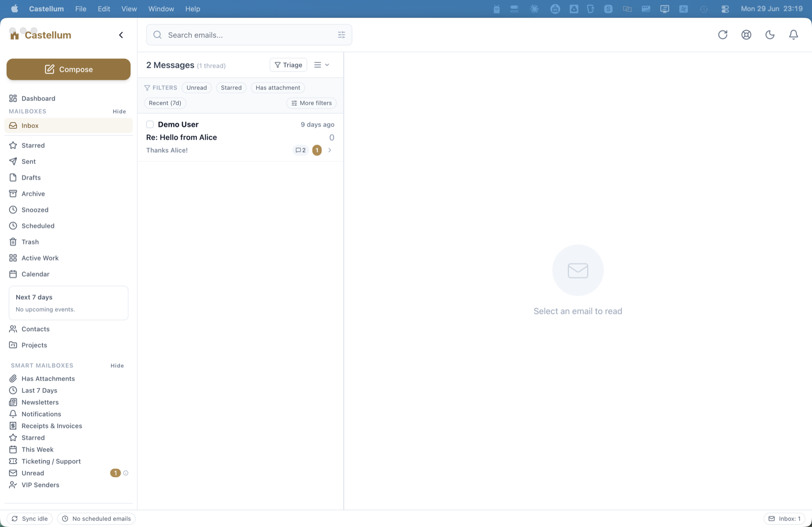Open the Castellum application menu

pos(47,9)
